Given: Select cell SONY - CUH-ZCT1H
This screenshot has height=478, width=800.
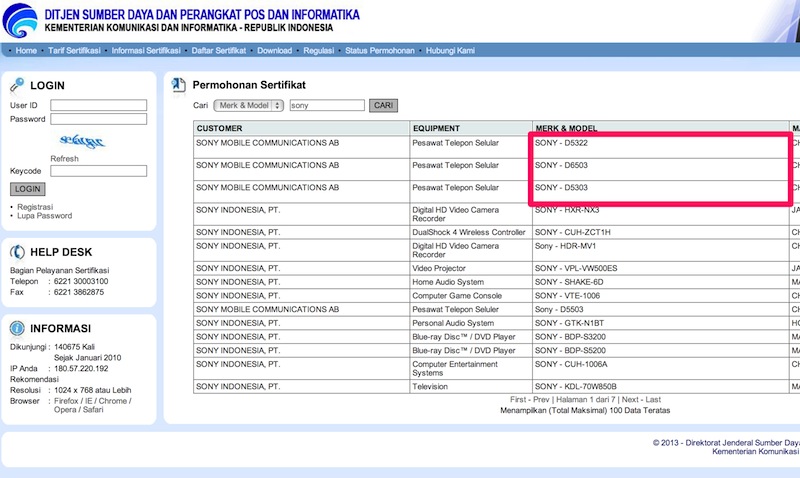Looking at the screenshot, I should pos(660,232).
